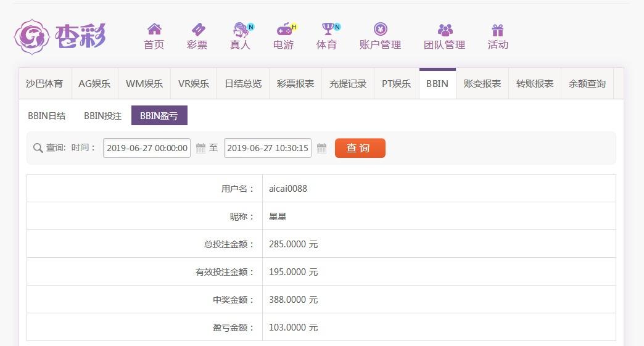This screenshot has height=346, width=644.
Task: Open the 电游 gamepad icon
Action: click(x=286, y=29)
